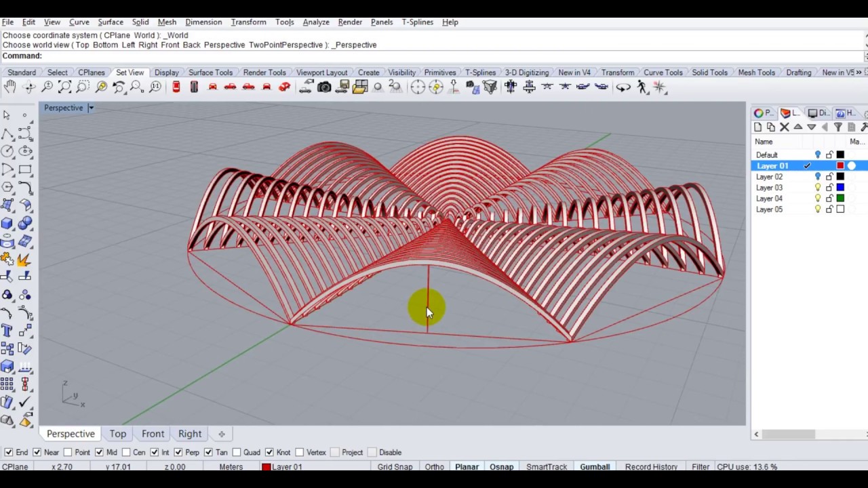
Task: Click the camera screen capture icon
Action: 324,87
